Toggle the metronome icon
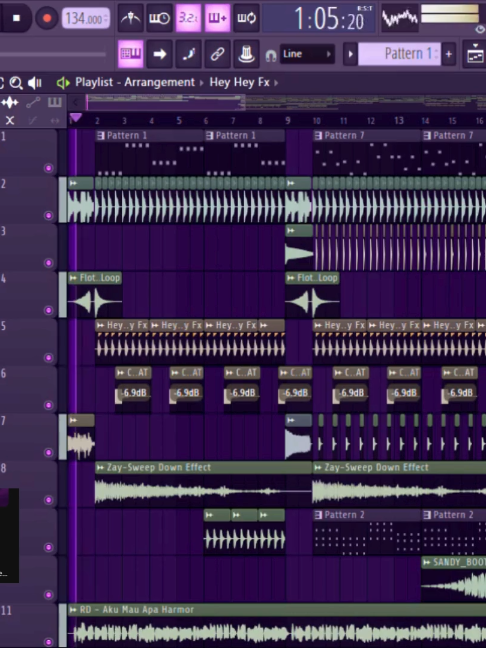 pos(131,18)
